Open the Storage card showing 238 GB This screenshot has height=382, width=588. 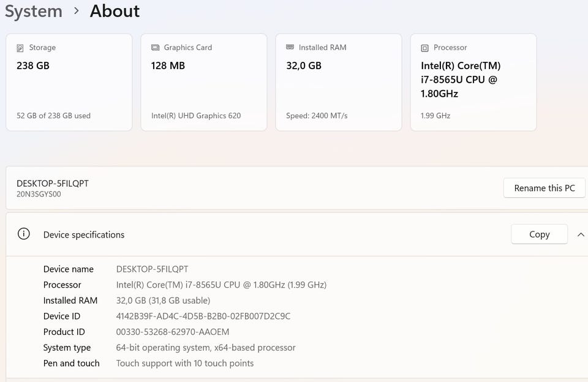(x=69, y=83)
